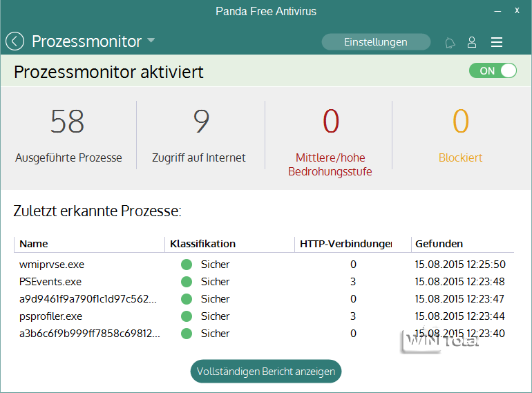This screenshot has width=532, height=393.
Task: Select the a9d9461f9a790f1c1d97c562 process entry
Action: (88, 299)
